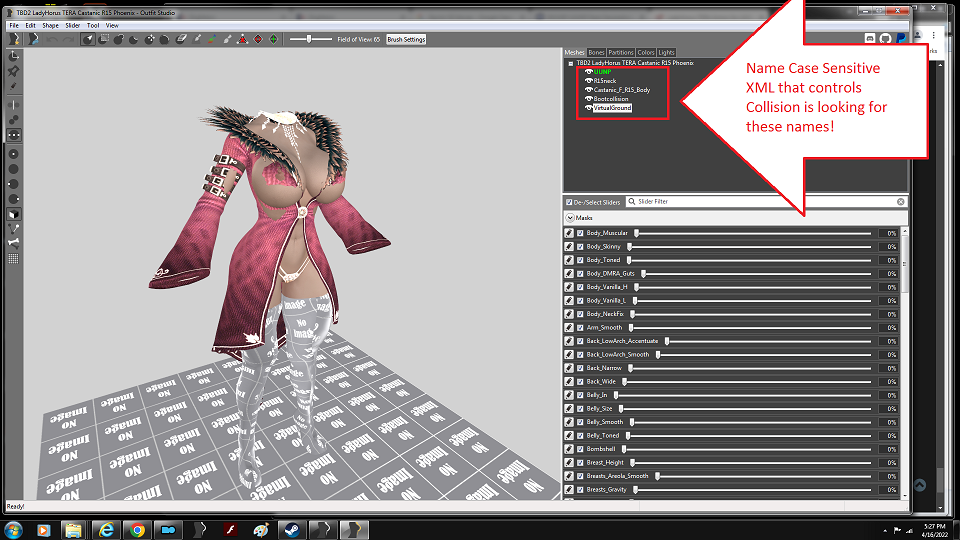Open the Slider menu

click(72, 26)
